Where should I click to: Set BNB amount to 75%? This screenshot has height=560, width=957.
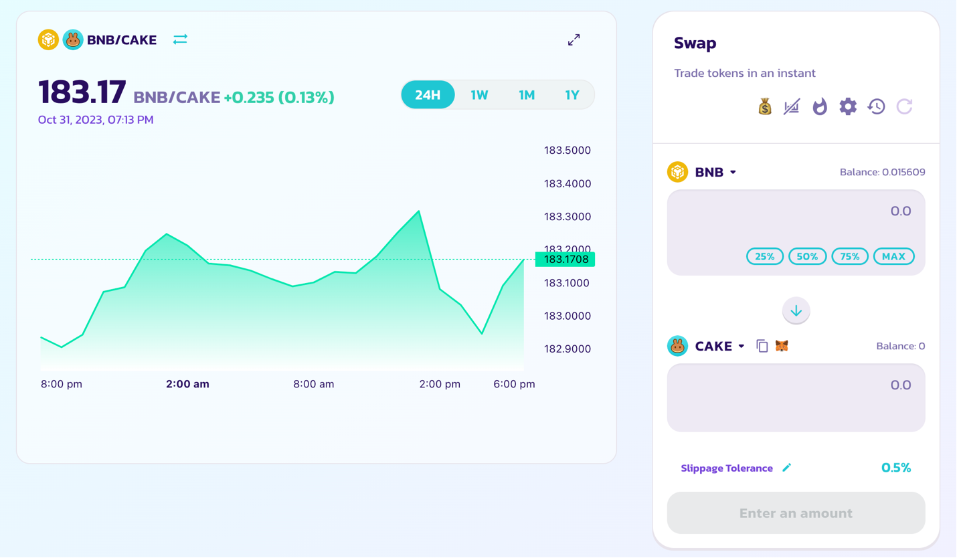point(850,256)
